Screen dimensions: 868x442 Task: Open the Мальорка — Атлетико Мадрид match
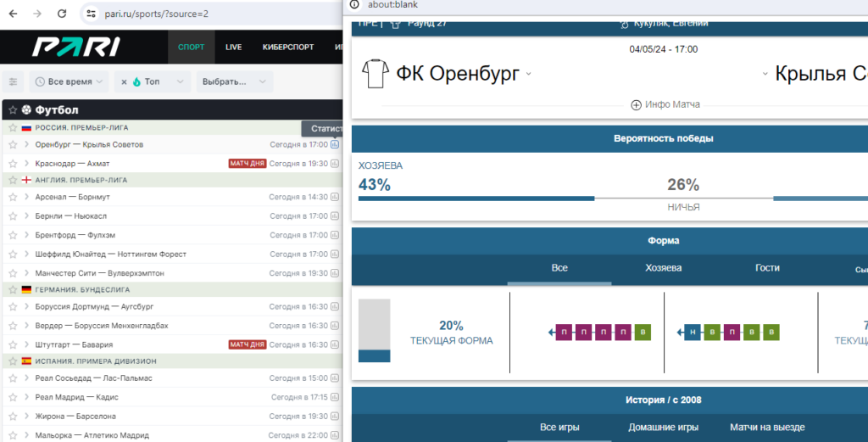[x=92, y=435]
